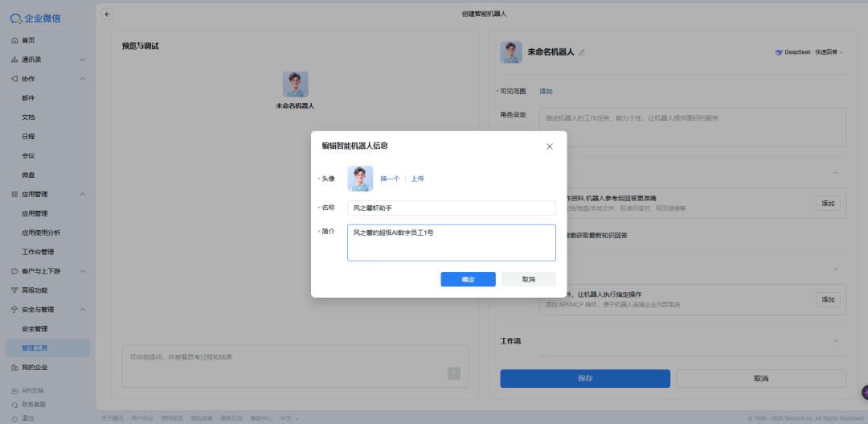868x424 pixels.
Task: Collapse the 协作 sidebar section
Action: 83,79
